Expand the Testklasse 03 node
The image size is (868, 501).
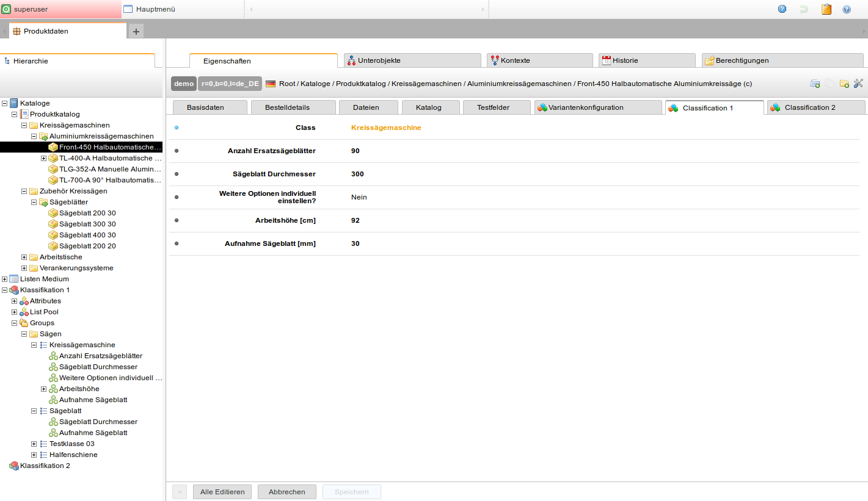pos(34,444)
